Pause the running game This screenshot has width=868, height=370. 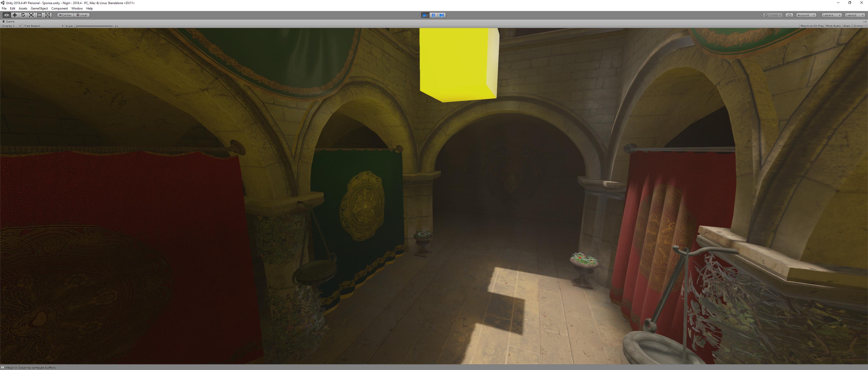click(x=433, y=15)
